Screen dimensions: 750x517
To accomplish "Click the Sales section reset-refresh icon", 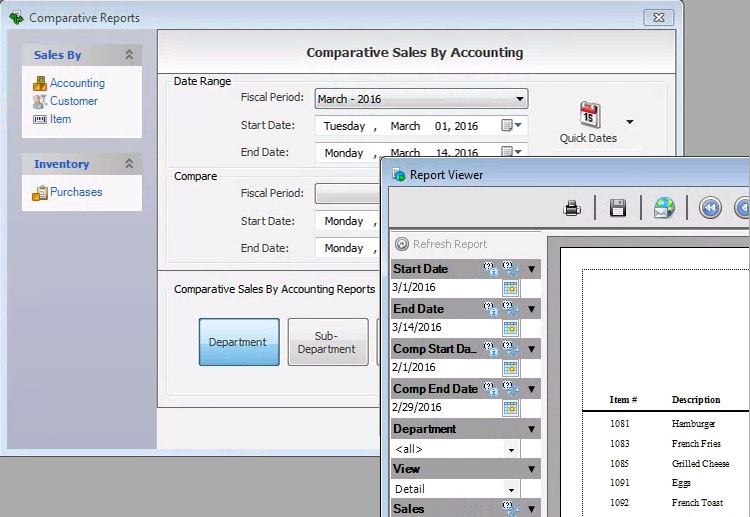I will (x=510, y=508).
